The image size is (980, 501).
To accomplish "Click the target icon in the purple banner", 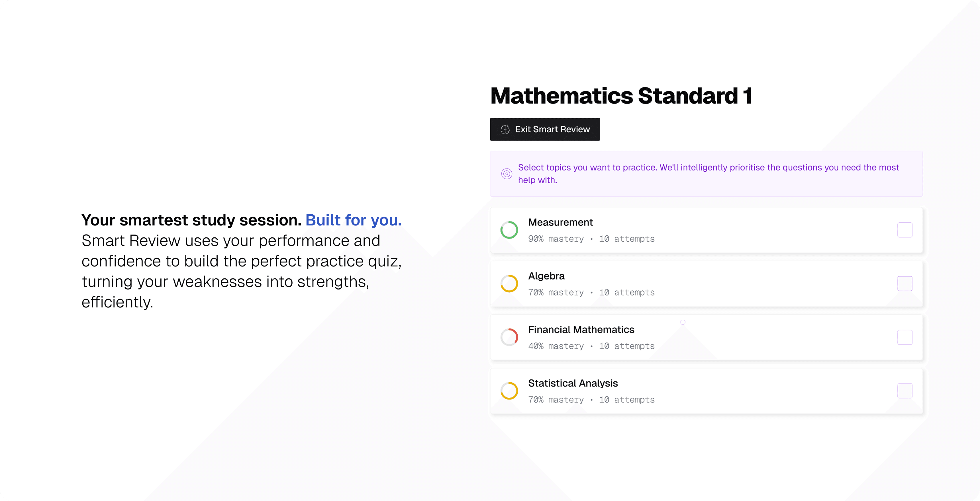I will [x=506, y=173].
